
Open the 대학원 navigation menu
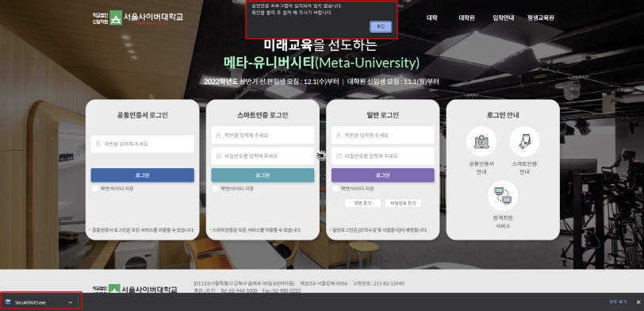[x=466, y=17]
